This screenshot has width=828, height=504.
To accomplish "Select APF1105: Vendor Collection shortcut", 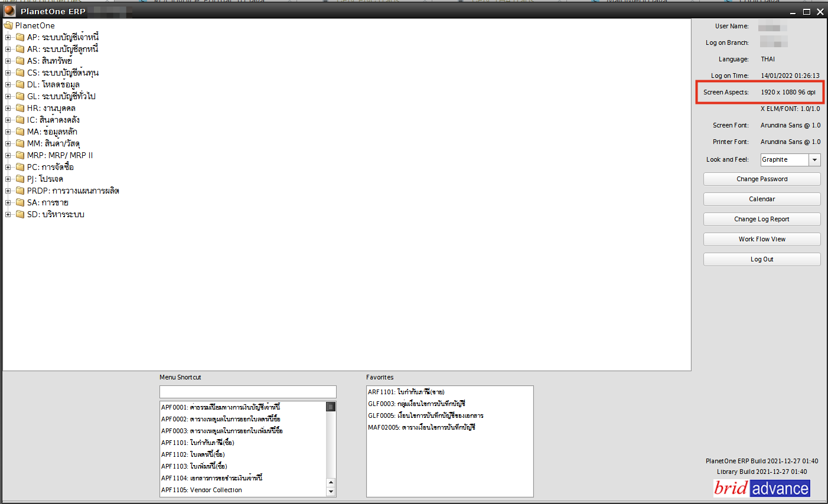I will click(x=201, y=490).
